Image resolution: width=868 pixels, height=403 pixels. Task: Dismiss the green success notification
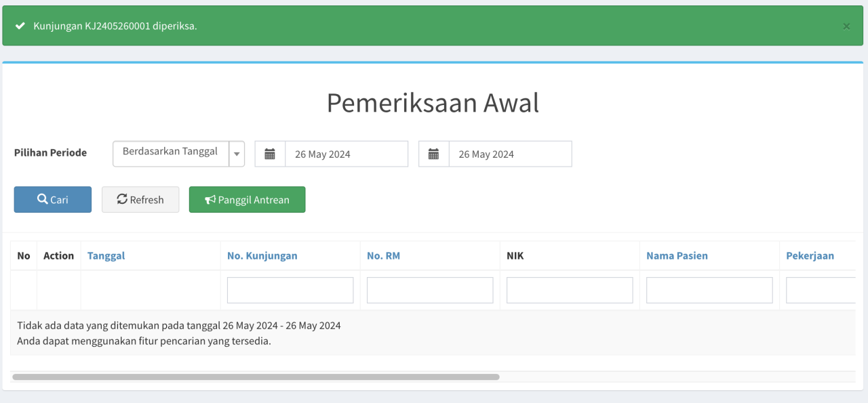tap(846, 26)
